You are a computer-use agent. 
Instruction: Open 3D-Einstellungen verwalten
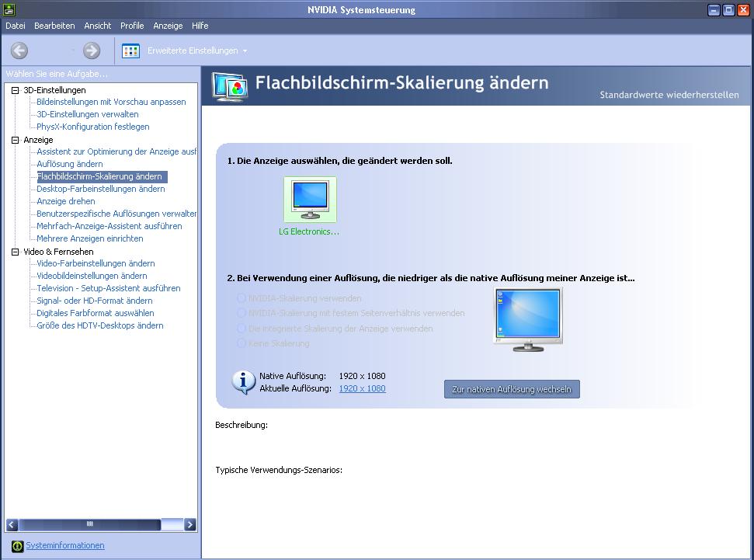pyautogui.click(x=88, y=114)
